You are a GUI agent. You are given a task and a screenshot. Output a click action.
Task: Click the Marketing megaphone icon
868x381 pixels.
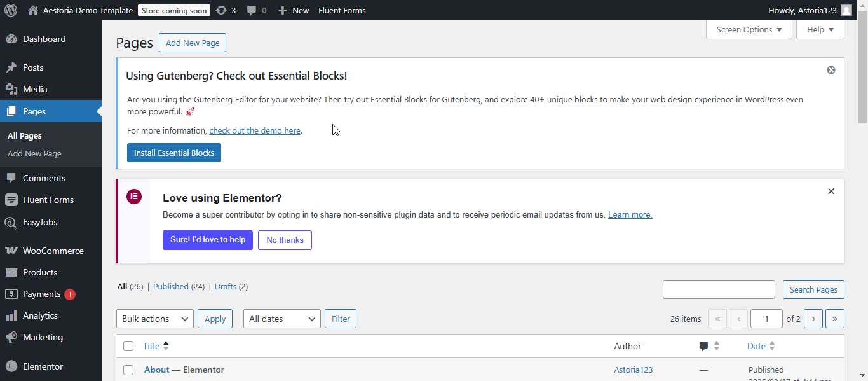11,337
